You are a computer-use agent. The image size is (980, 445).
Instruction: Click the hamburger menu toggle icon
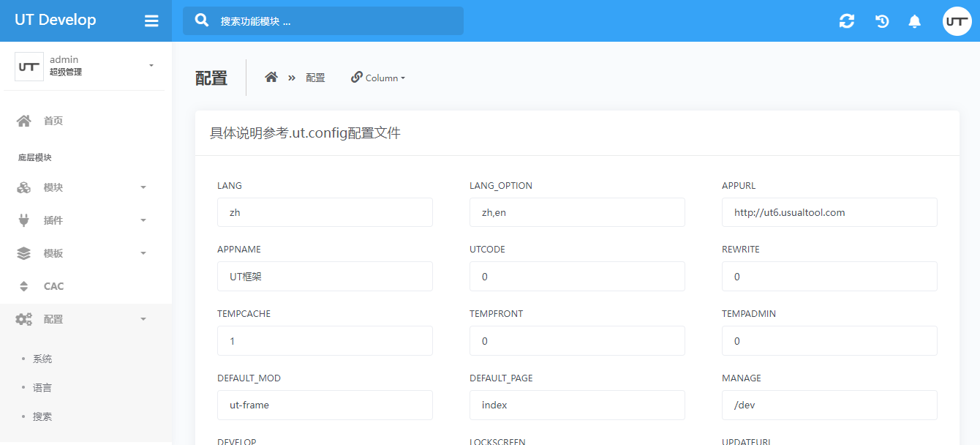click(x=151, y=21)
